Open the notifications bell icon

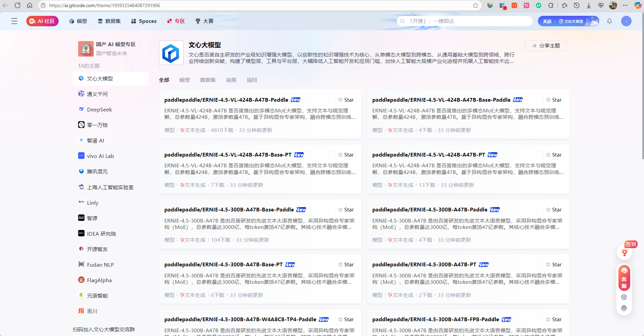[x=609, y=21]
